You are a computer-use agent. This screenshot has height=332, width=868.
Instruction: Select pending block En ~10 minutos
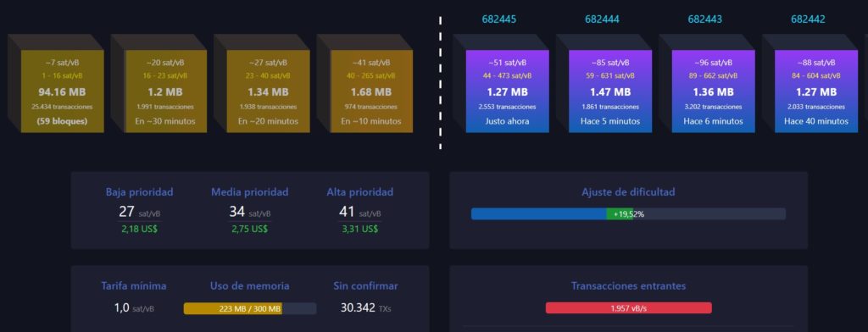(371, 91)
